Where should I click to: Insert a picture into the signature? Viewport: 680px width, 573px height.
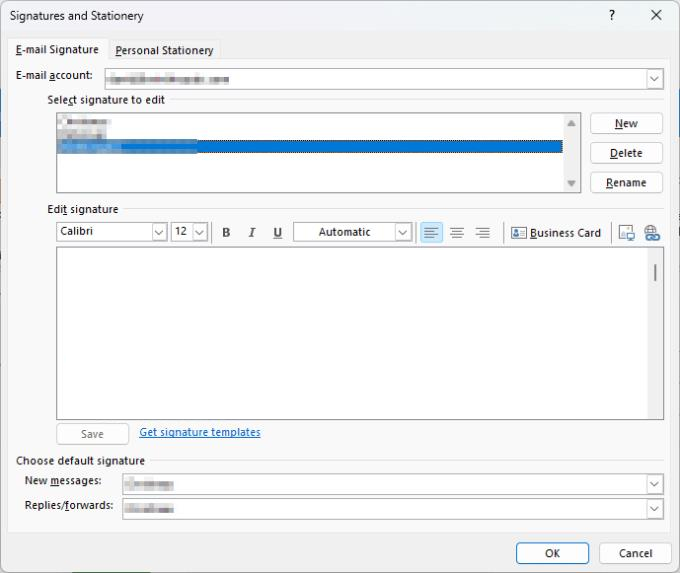click(626, 233)
